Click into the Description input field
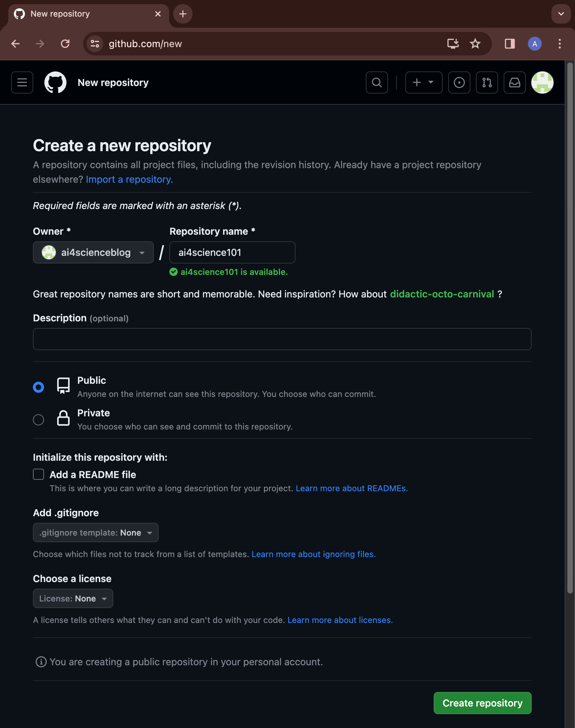 point(282,339)
